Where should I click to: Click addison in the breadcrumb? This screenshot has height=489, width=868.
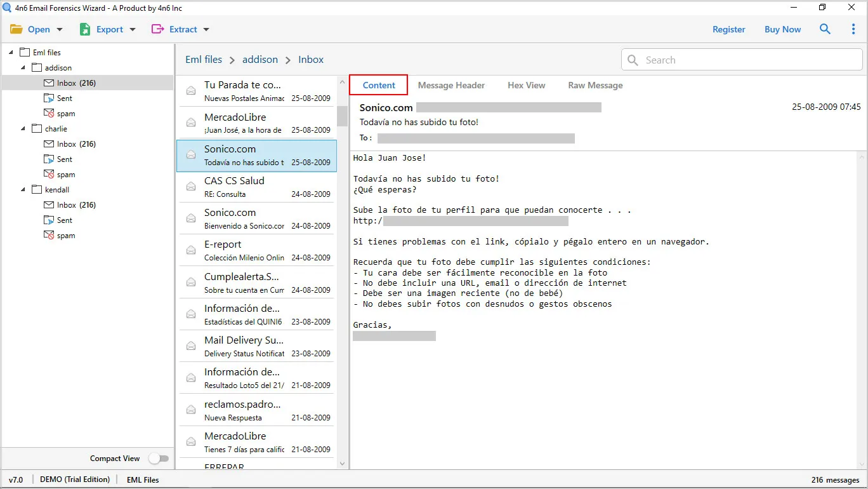[260, 60]
